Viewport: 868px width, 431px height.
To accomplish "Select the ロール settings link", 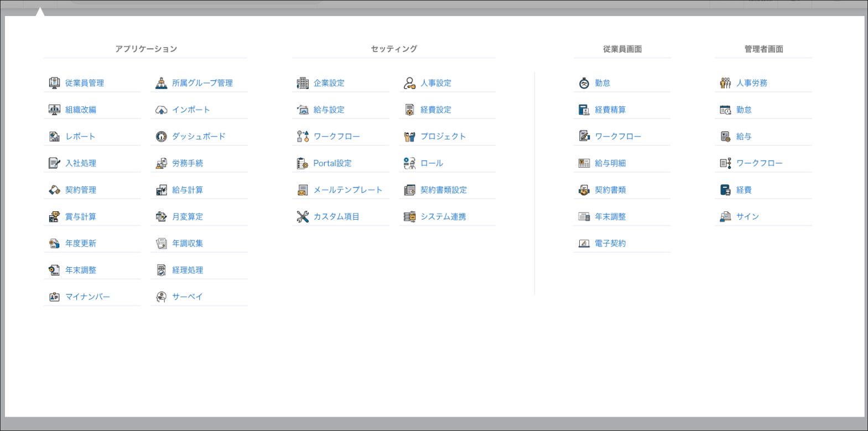I will tap(432, 163).
